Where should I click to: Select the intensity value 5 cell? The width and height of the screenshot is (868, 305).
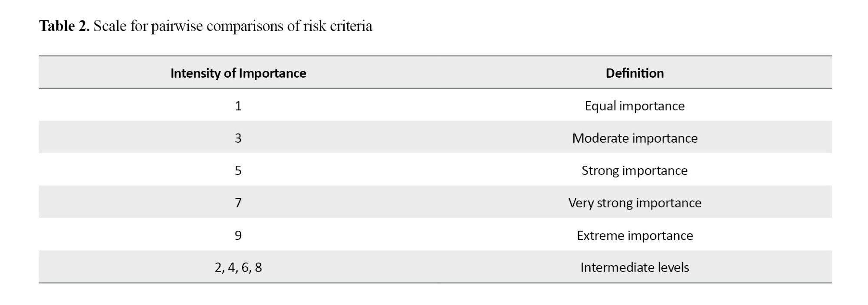point(238,170)
